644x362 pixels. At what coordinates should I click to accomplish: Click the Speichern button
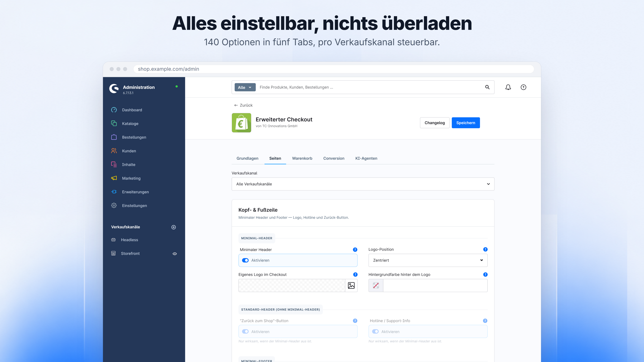point(466,123)
